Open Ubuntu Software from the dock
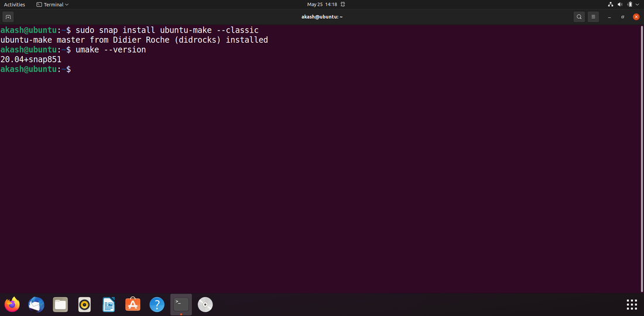 pos(133,304)
